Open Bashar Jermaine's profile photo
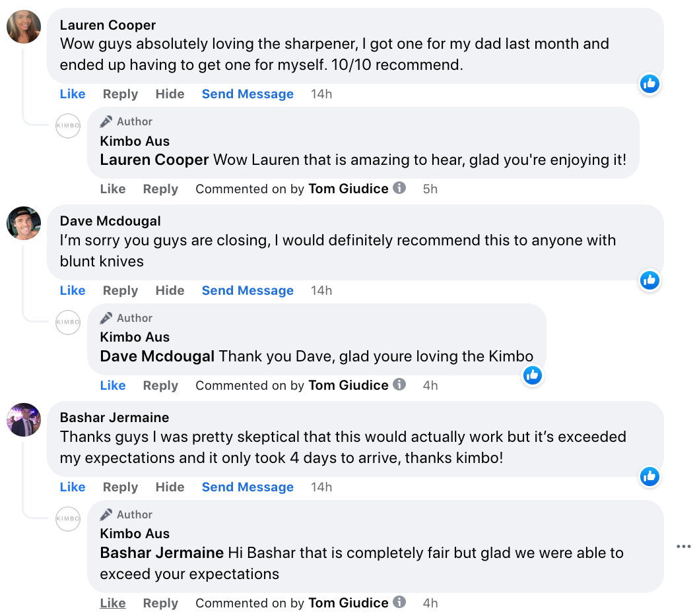Screen dimensions: 697x616 [x=24, y=419]
